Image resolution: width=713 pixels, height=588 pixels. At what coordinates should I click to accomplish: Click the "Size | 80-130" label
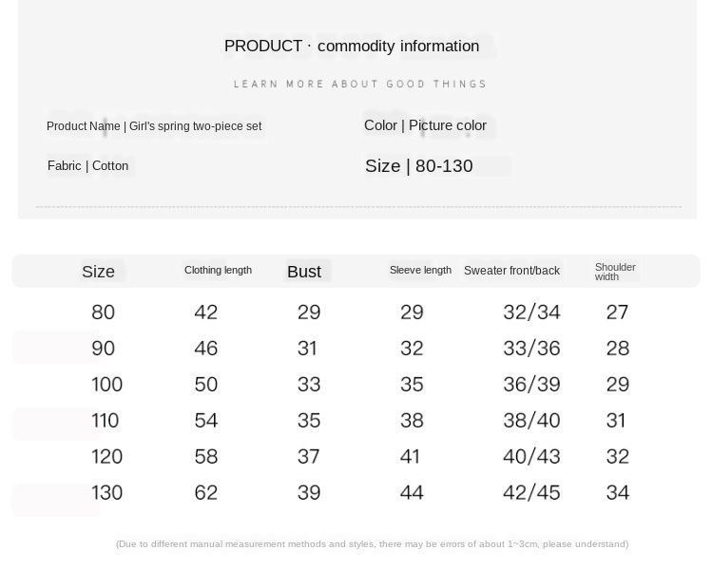coord(418,166)
